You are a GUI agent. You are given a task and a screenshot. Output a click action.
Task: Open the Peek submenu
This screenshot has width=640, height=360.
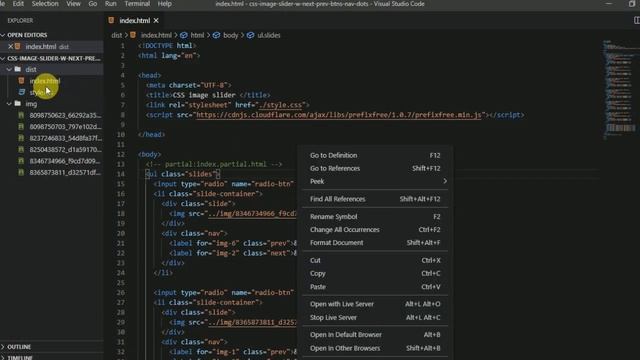pyautogui.click(x=375, y=181)
